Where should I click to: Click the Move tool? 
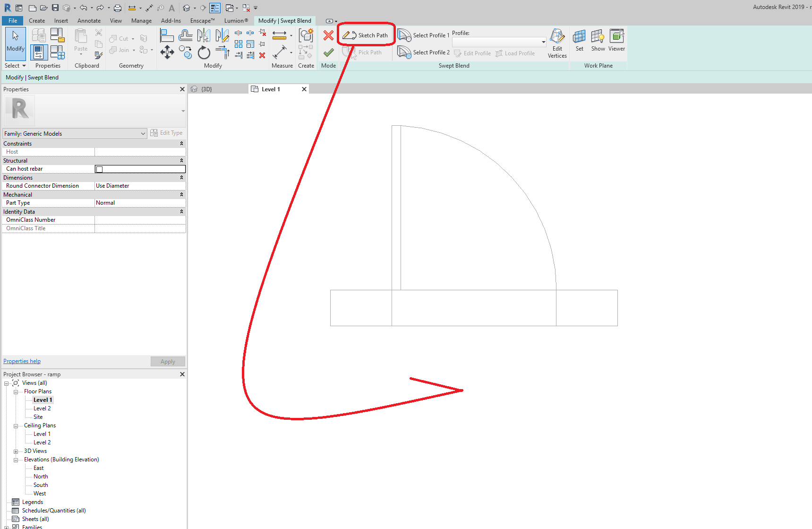click(167, 52)
